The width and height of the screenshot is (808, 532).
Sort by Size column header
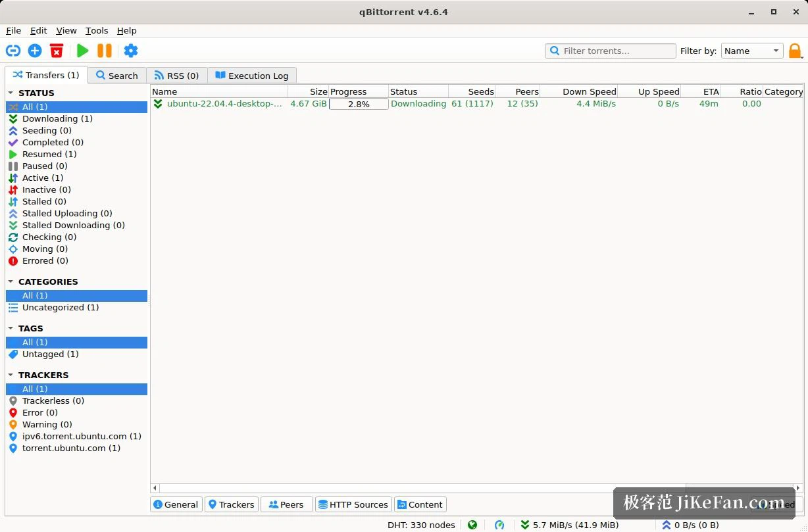308,91
